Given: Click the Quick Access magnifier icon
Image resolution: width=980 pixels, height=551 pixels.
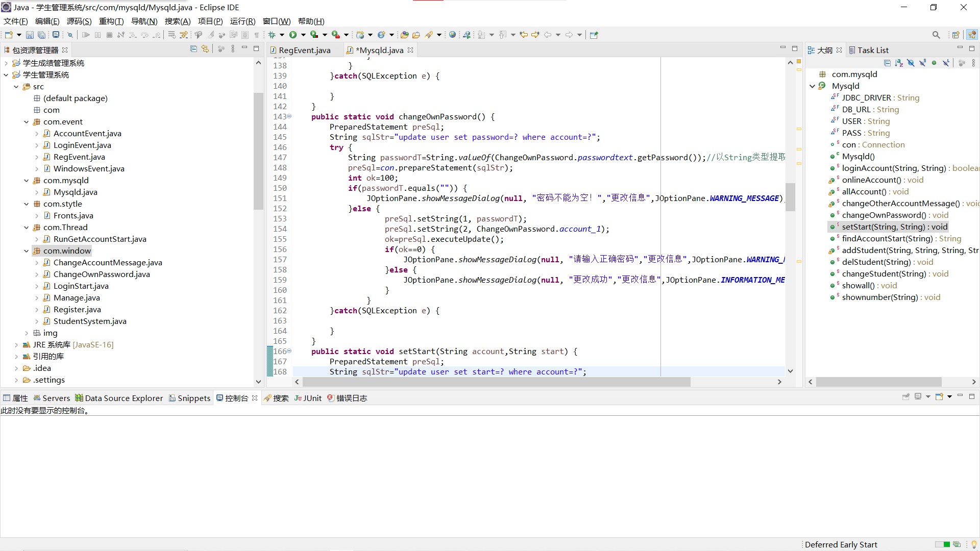Looking at the screenshot, I should click(936, 35).
